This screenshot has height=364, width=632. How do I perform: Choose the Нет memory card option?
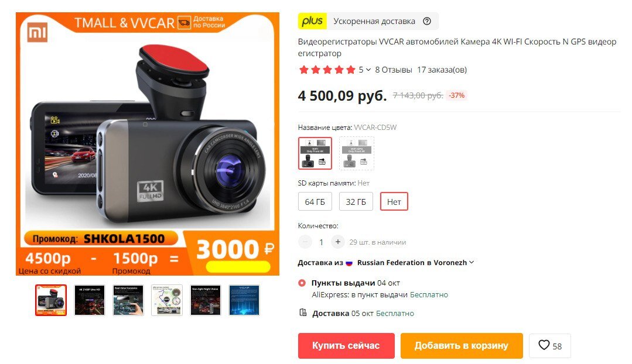(x=394, y=202)
